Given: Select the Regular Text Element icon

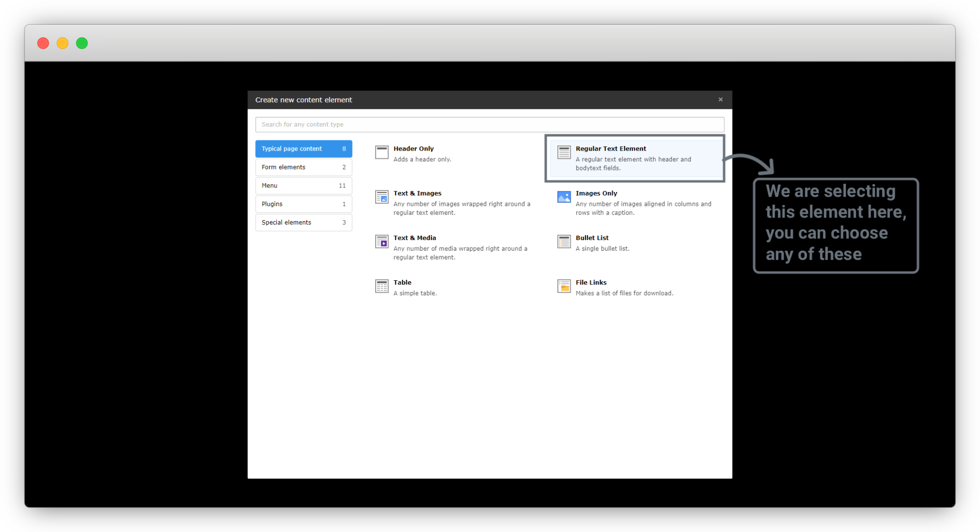Looking at the screenshot, I should (x=564, y=152).
